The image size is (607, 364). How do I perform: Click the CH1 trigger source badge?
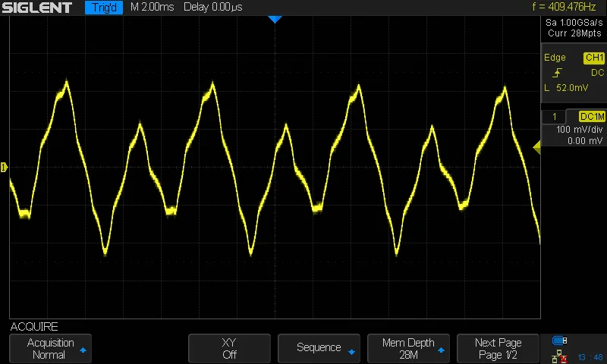(594, 58)
